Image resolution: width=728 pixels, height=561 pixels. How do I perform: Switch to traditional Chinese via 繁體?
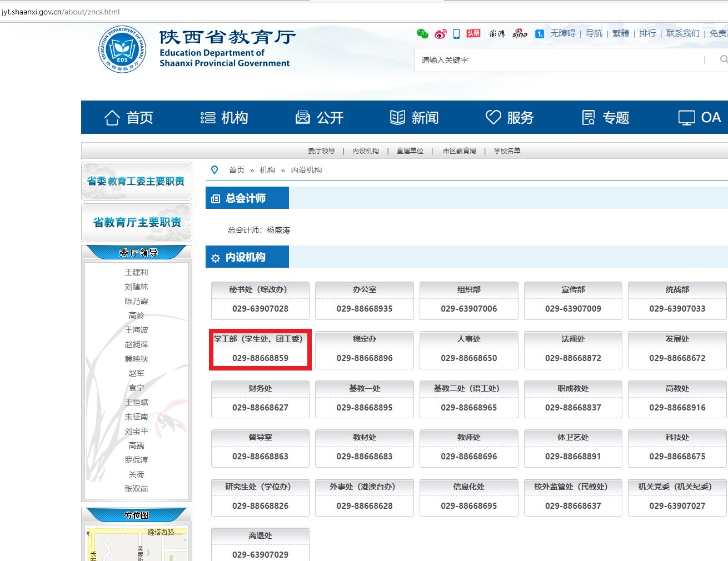621,34
